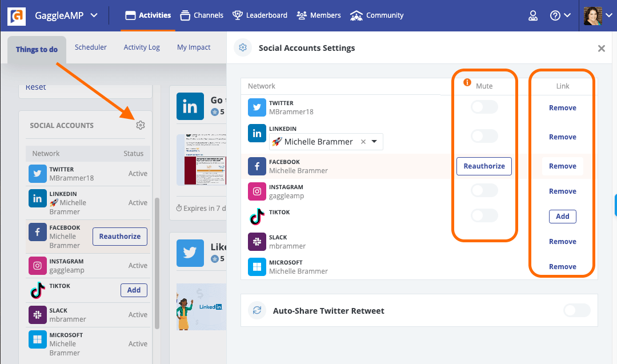Enable Auto-Share Twitter Retweet toggle
Viewport: 617px width, 364px height.
tap(577, 310)
